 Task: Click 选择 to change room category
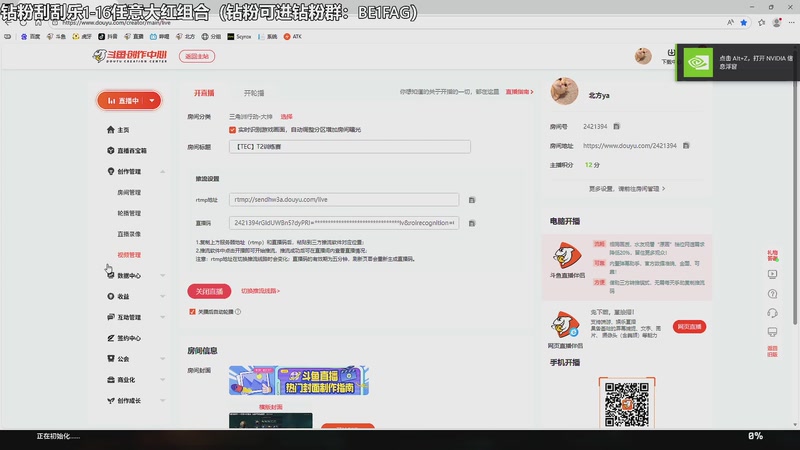point(287,117)
